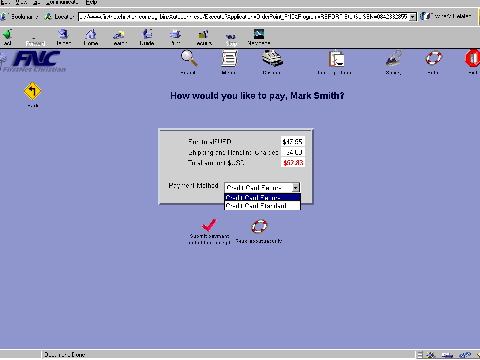The height and width of the screenshot is (360, 480).
Task: Click the browser Home toolbar button
Action: coord(91,37)
